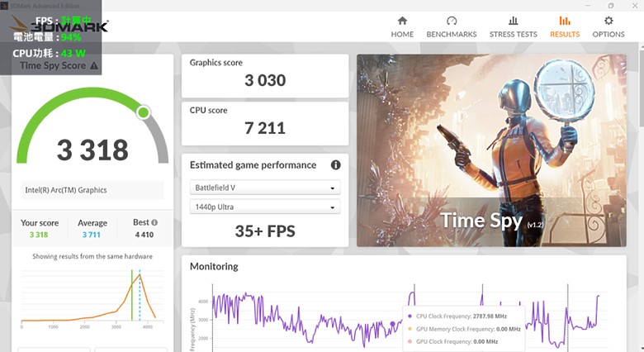Click Best score value 4 410

click(144, 235)
